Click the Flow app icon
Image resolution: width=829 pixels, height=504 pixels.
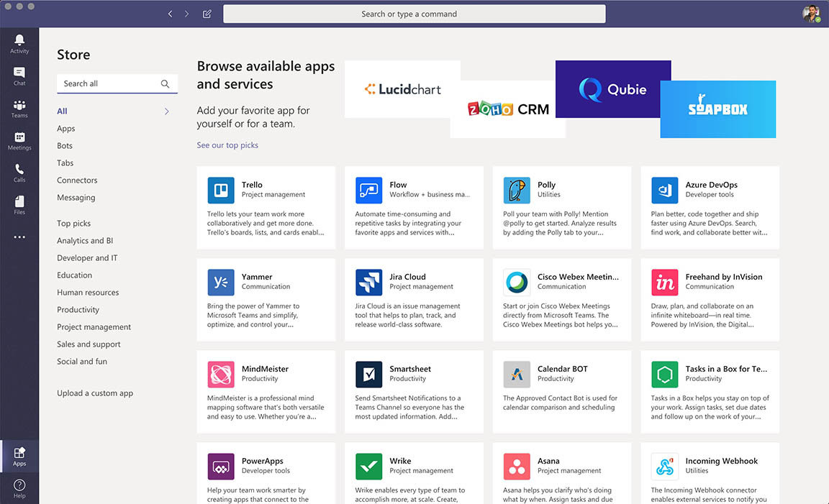point(369,191)
